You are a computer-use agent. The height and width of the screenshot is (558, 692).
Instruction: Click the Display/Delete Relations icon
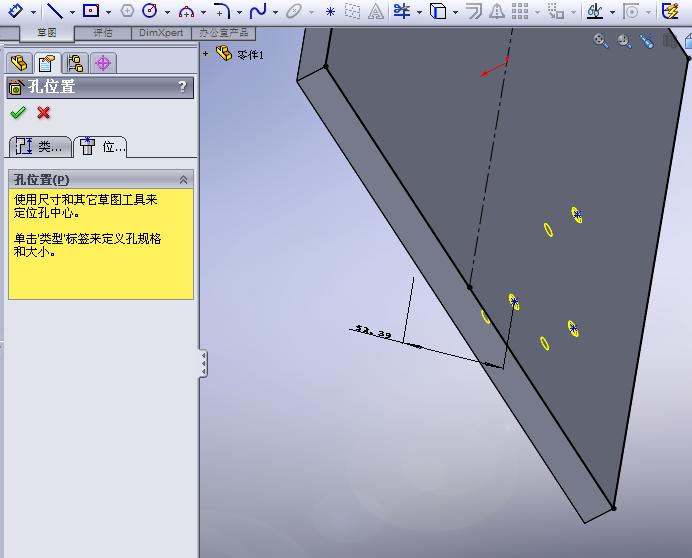(595, 11)
